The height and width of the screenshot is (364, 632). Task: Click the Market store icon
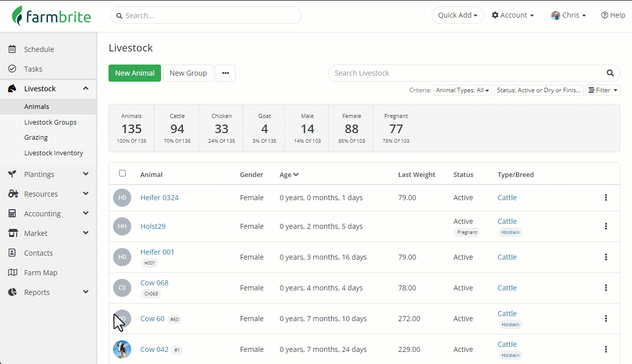pyautogui.click(x=13, y=233)
